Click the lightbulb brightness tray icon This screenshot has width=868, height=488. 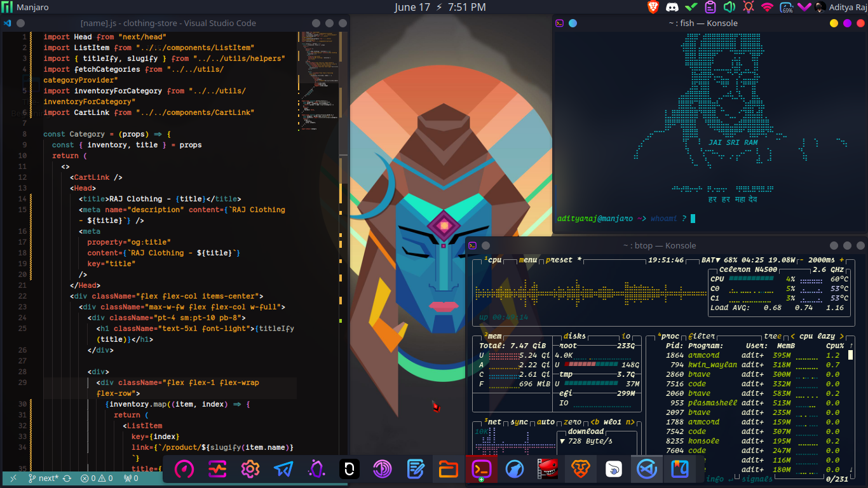coord(749,8)
